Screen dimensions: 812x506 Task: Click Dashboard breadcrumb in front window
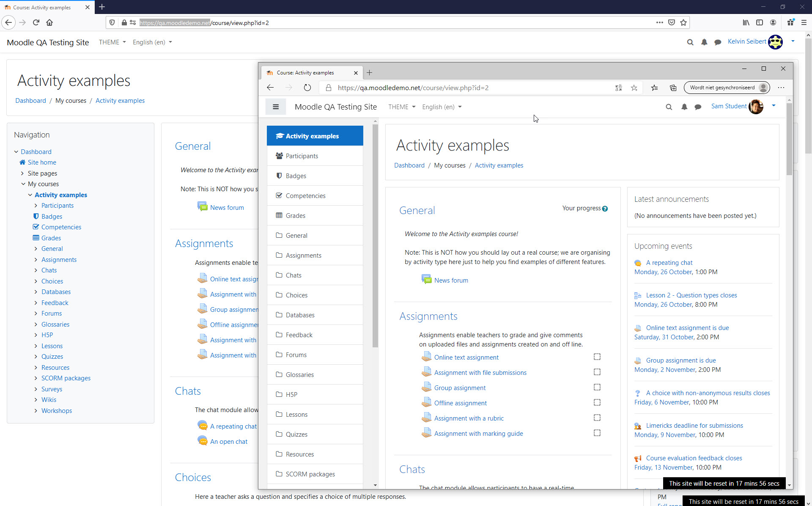(x=409, y=165)
